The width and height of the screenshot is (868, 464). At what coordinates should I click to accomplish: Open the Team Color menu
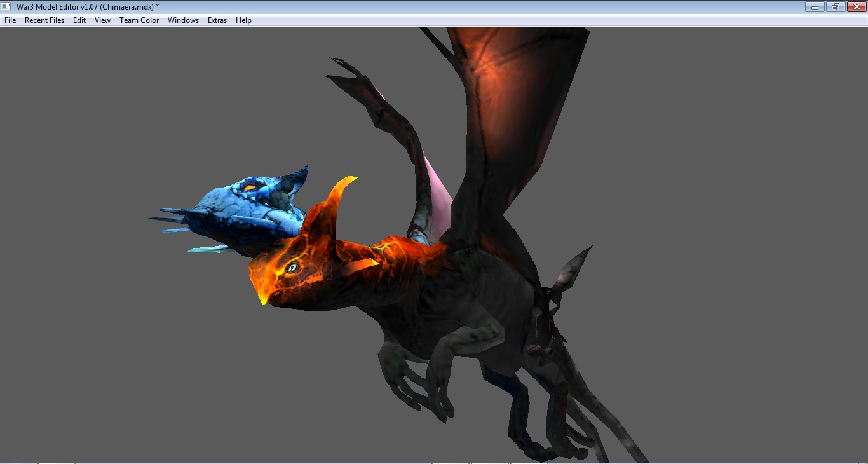139,20
